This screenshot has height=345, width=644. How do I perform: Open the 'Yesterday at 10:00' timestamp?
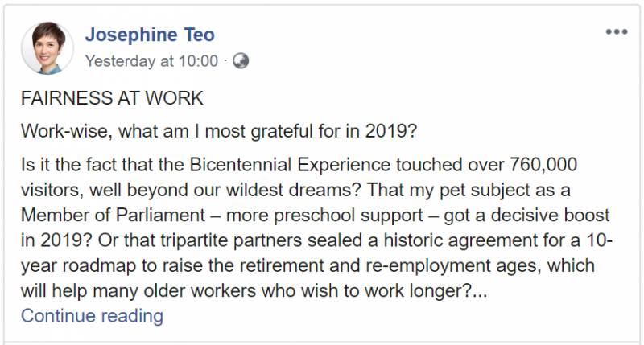tap(151, 60)
